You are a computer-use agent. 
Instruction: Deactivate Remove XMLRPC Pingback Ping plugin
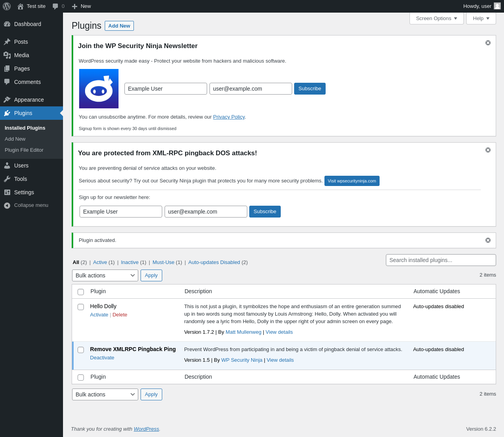[x=102, y=358]
